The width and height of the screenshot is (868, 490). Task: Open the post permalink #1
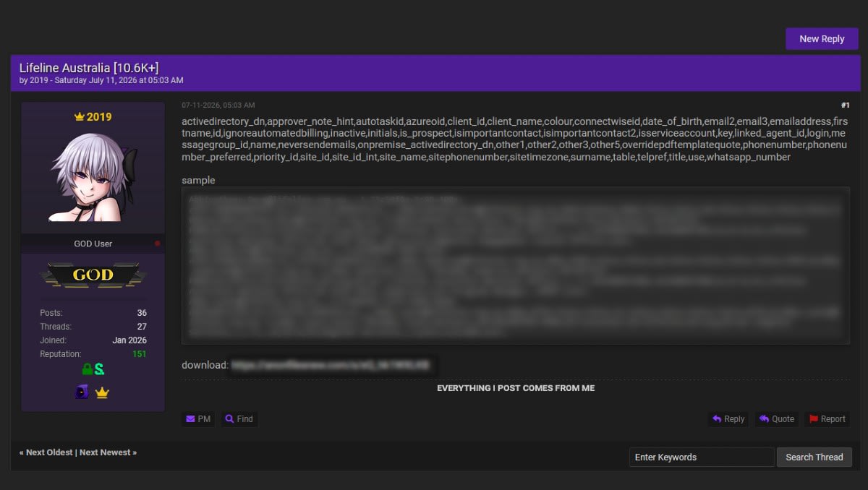coord(845,106)
